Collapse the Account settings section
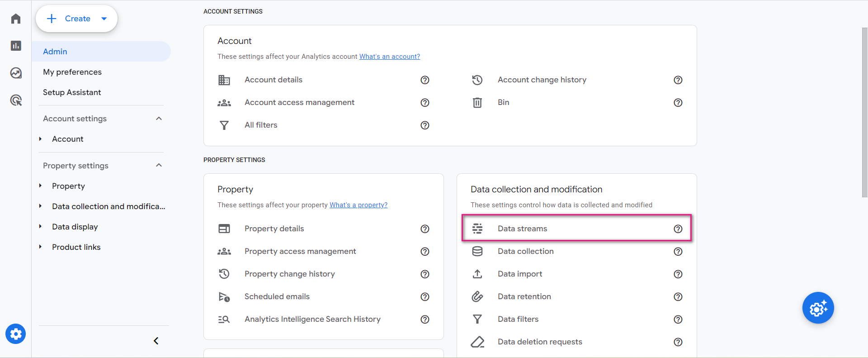Screen dimensions: 868x358 click(159, 119)
